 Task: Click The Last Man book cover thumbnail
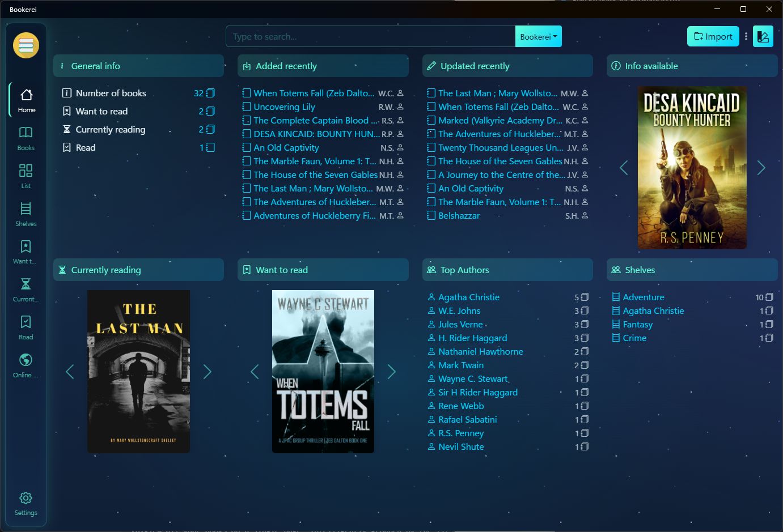[138, 372]
